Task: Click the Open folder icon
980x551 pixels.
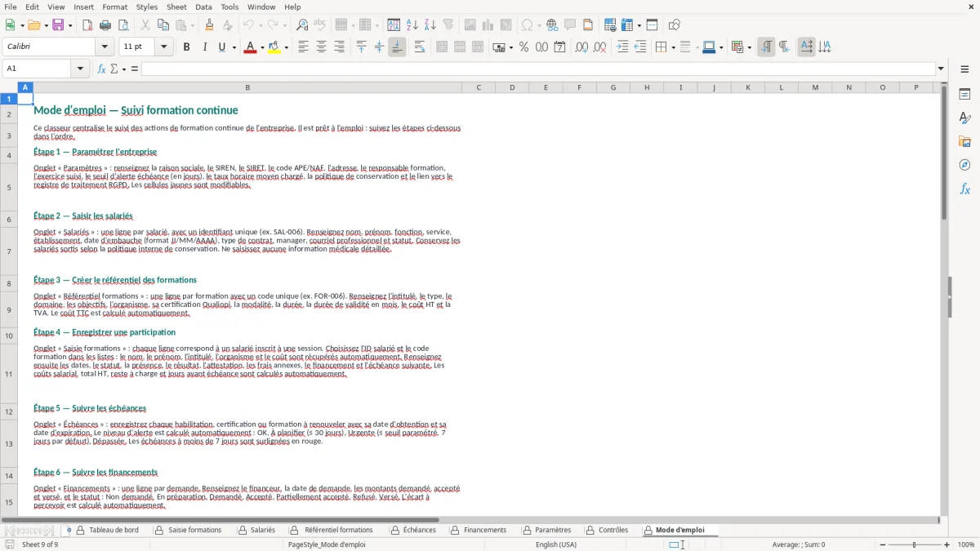Action: (x=33, y=25)
